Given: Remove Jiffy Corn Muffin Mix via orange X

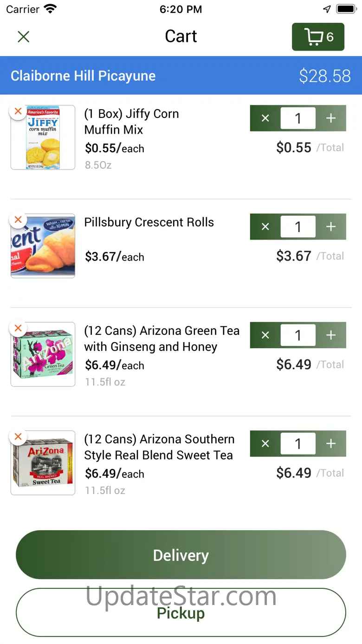Looking at the screenshot, I should tap(18, 111).
